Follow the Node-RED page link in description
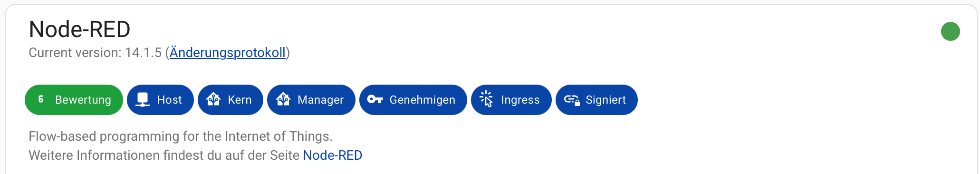The image size is (980, 174). click(x=333, y=155)
